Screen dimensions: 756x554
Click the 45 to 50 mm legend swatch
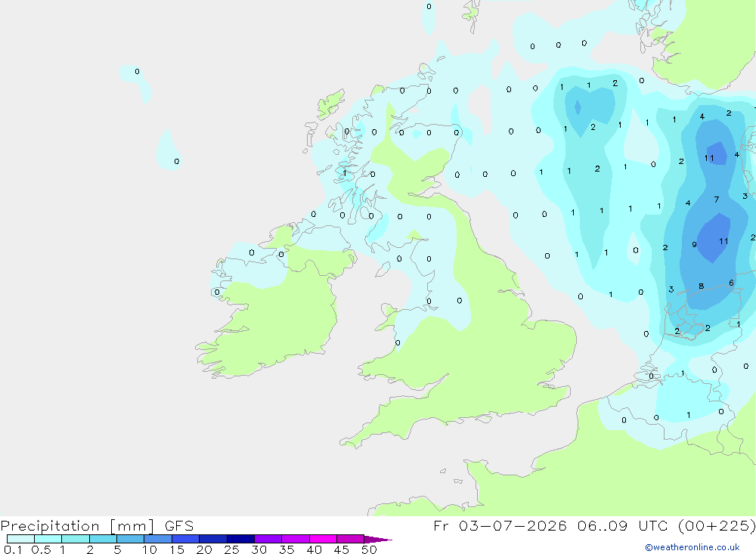350,539
